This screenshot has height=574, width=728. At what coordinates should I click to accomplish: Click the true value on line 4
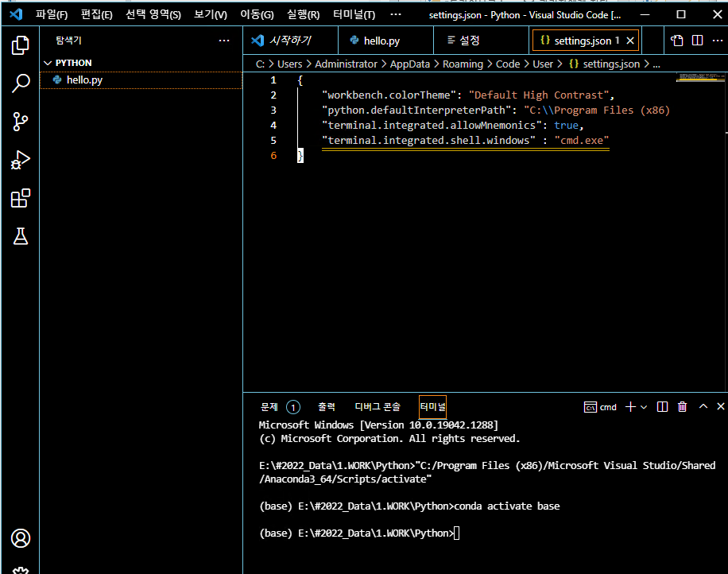(566, 126)
